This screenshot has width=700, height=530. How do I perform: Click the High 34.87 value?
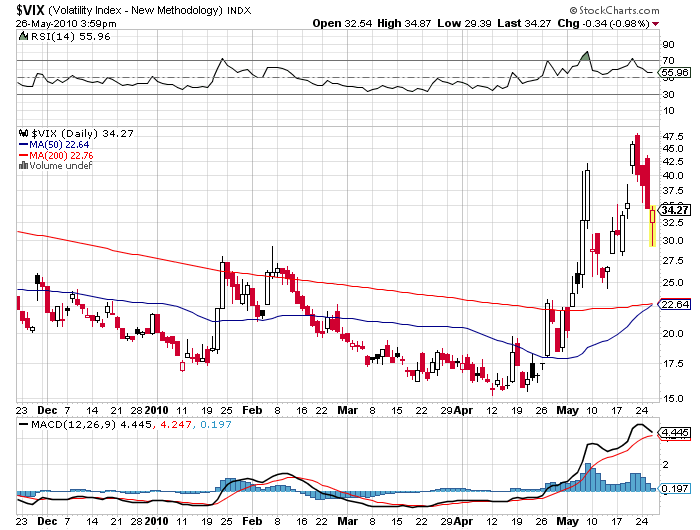click(x=404, y=24)
